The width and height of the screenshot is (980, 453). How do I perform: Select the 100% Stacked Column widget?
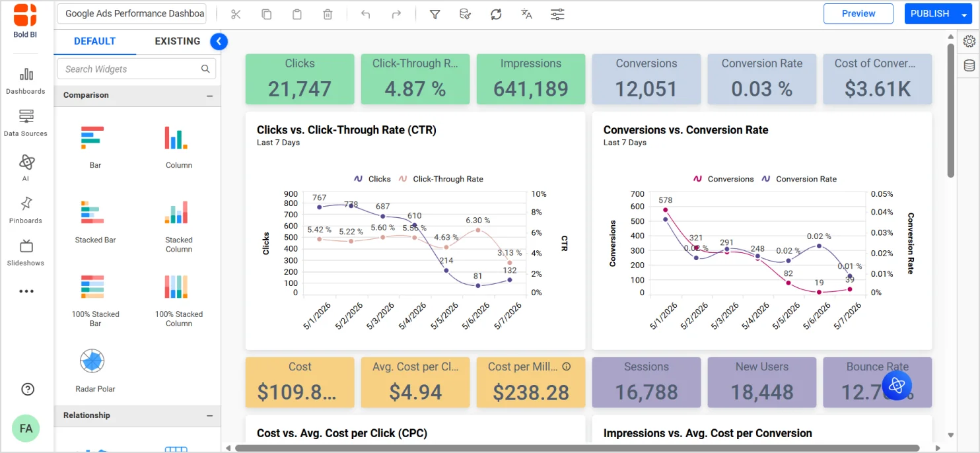(x=178, y=300)
